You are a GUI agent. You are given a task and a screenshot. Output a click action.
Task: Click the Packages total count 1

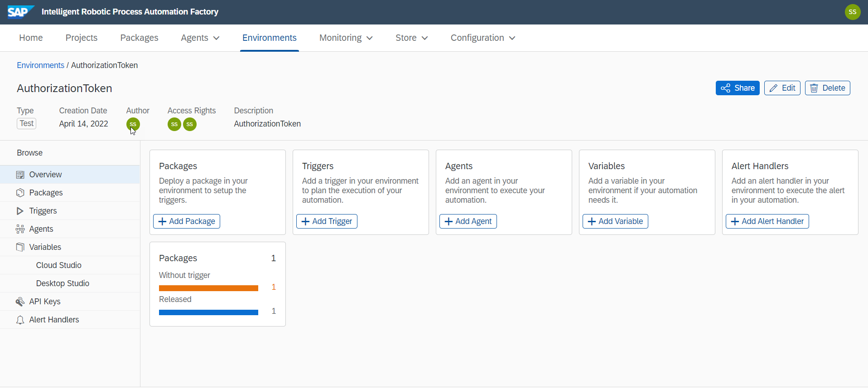click(x=274, y=258)
